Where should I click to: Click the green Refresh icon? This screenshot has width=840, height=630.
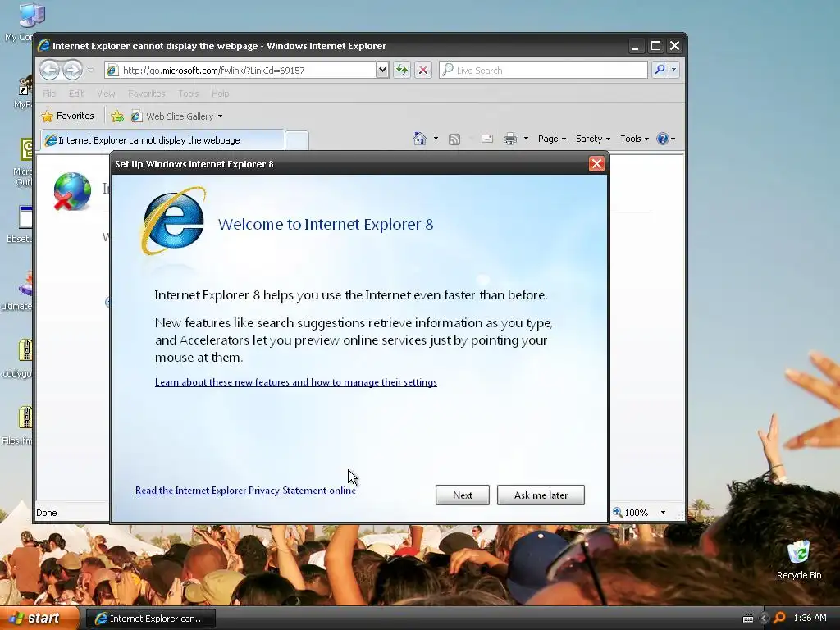coord(402,71)
